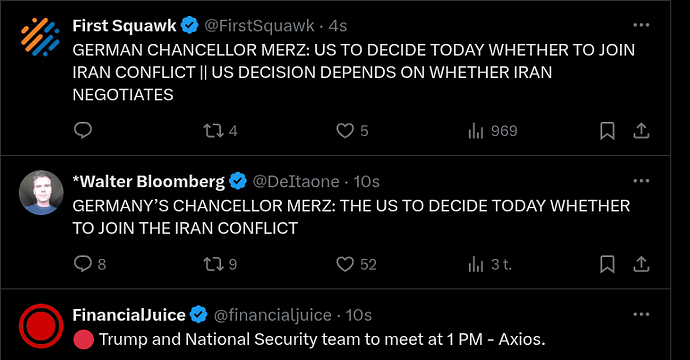This screenshot has width=690, height=360.
Task: Open more options on First Squawk tweet
Action: pyautogui.click(x=641, y=25)
